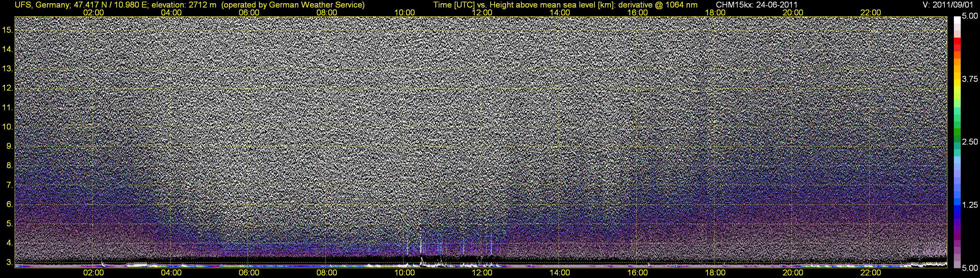Click the '11.' km height axis label
The height and width of the screenshot is (278, 980).
(x=8, y=107)
